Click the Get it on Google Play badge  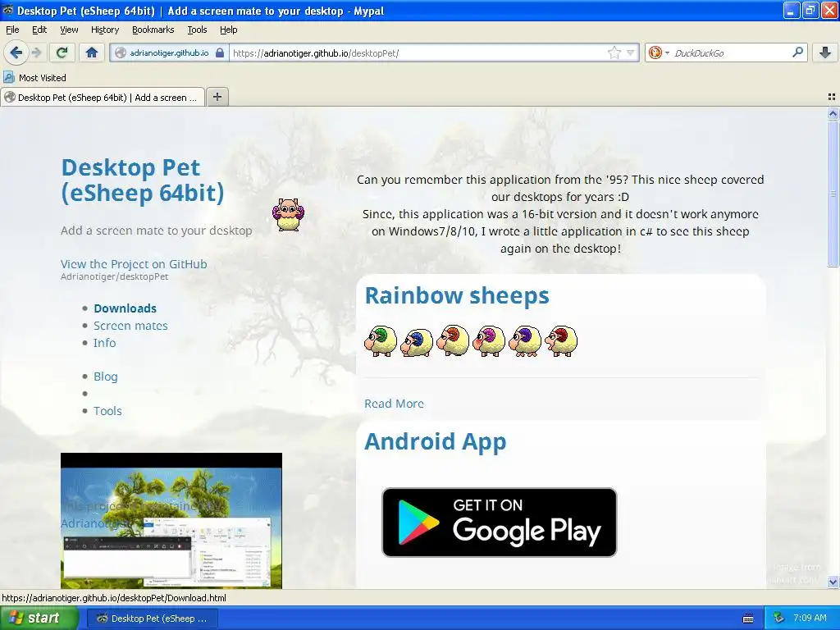pyautogui.click(x=499, y=523)
